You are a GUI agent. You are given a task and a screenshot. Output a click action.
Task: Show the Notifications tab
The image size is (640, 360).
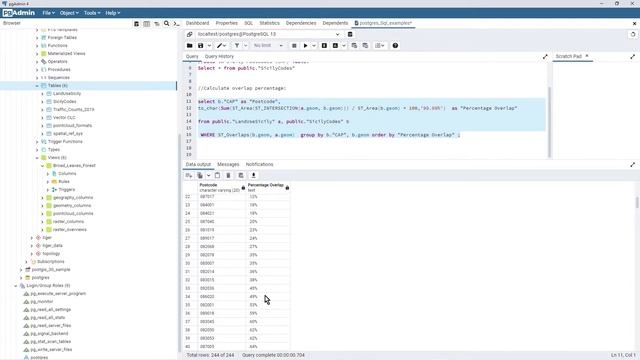tap(259, 164)
